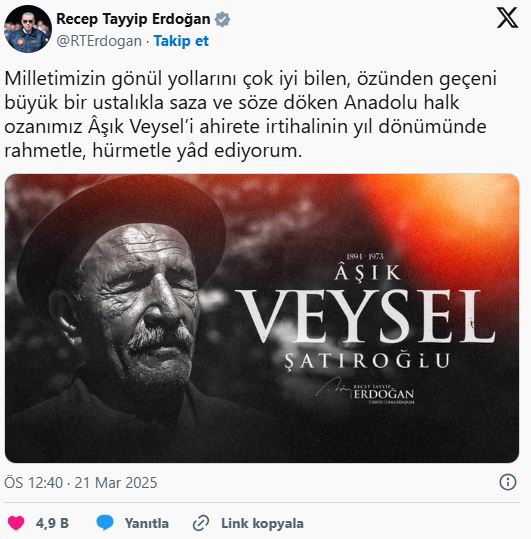Open the X logo link
Image resolution: width=531 pixels, height=539 pixels.
point(507,18)
